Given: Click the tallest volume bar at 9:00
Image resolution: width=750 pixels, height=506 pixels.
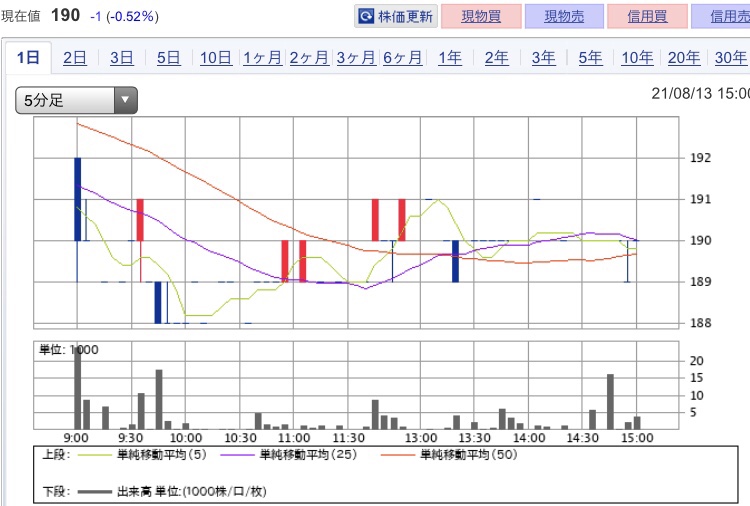Looking at the screenshot, I should 77,388.
